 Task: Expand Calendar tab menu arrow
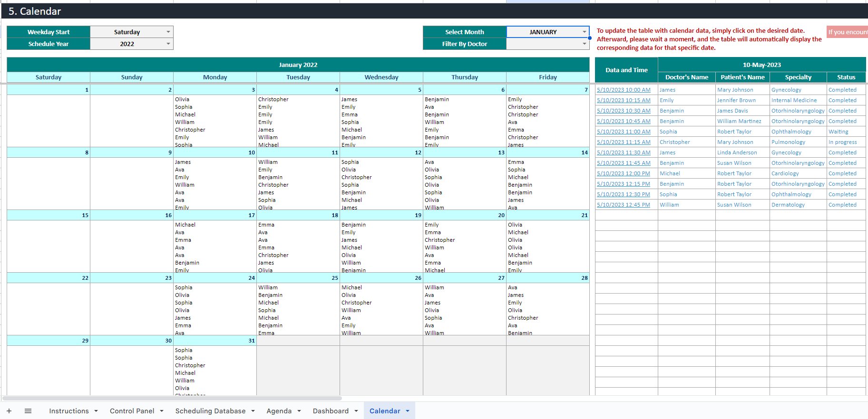(408, 411)
